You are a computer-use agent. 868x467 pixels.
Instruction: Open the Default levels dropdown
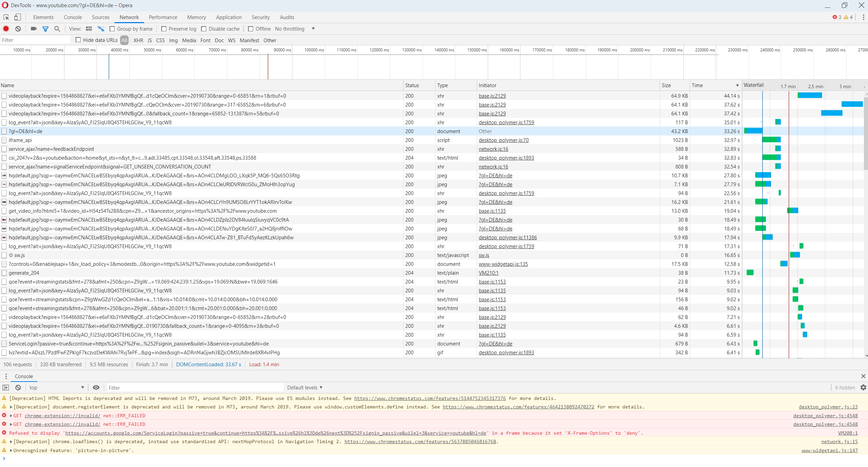(305, 387)
